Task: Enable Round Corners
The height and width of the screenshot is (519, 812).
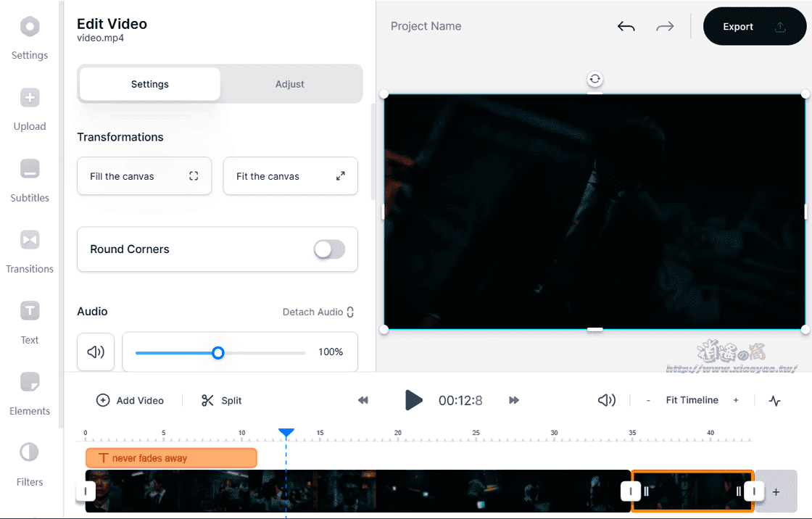Action: click(x=329, y=249)
